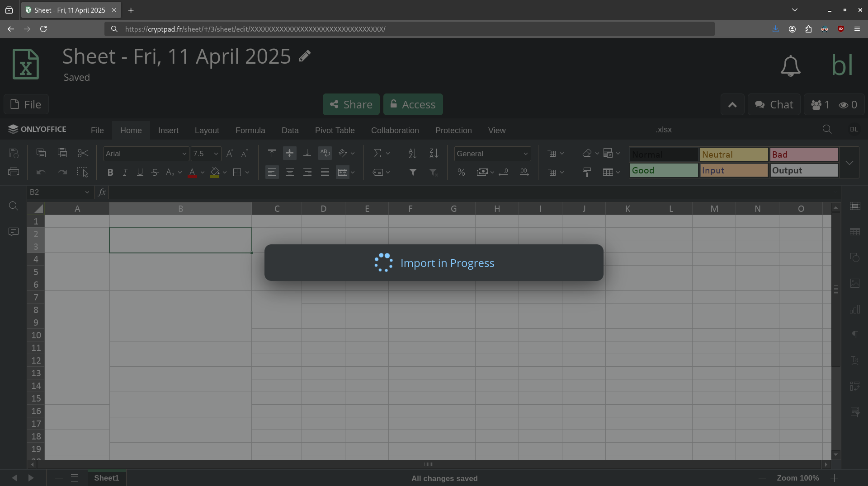868x486 pixels.
Task: Click the Italic formatting icon
Action: (125, 172)
